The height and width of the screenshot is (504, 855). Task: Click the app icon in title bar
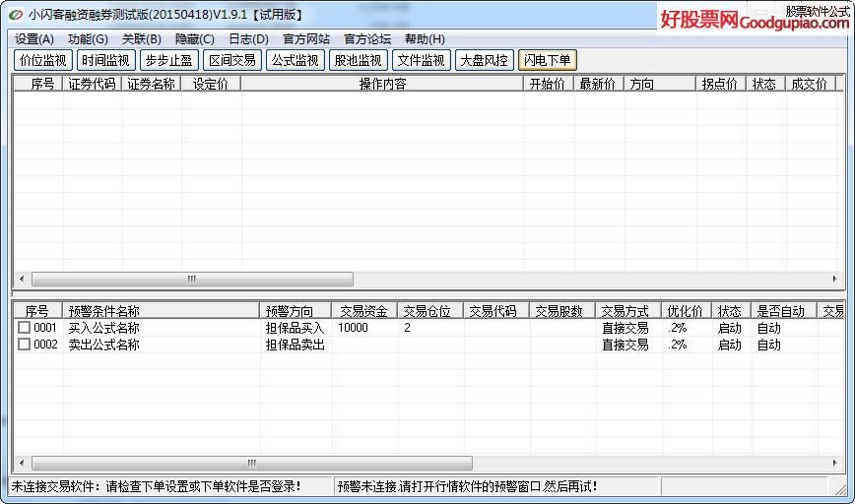(16, 15)
